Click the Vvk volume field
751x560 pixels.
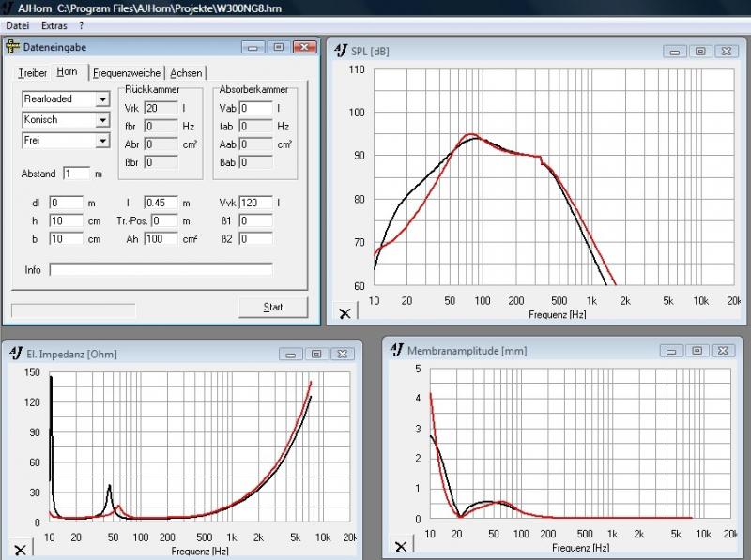[x=255, y=203]
